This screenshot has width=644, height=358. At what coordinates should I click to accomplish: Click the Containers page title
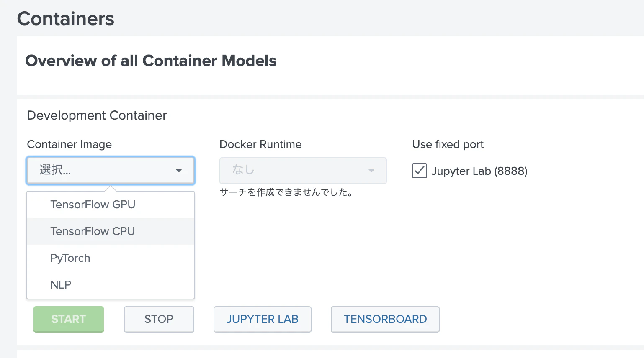coord(66,19)
